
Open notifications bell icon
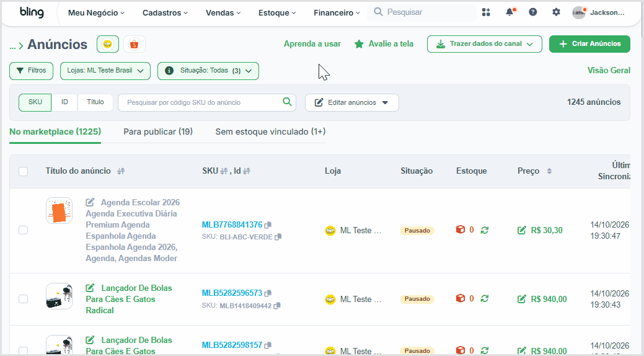click(x=509, y=12)
